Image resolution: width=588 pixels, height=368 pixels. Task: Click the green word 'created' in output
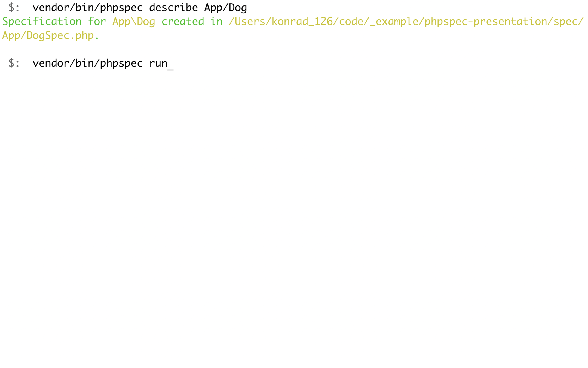[183, 22]
